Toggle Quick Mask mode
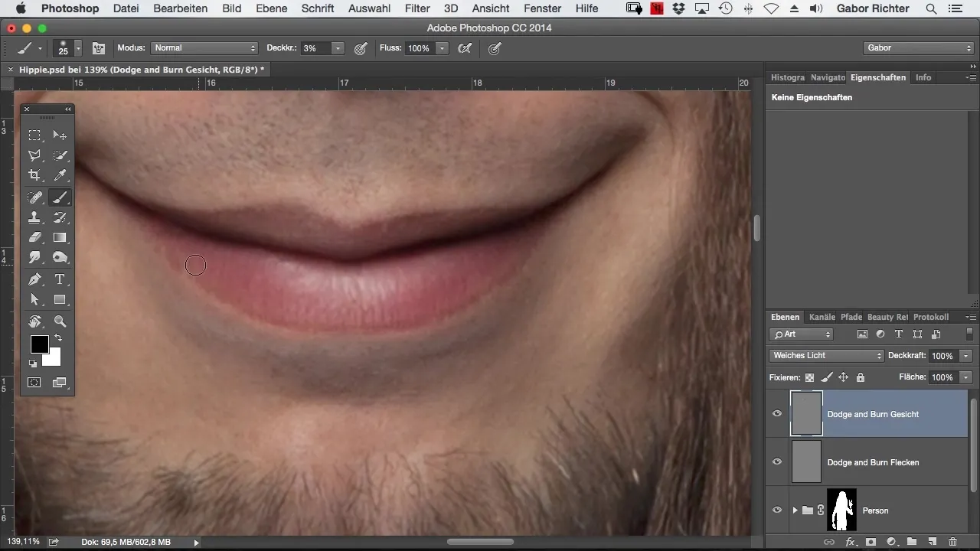Viewport: 980px width, 551px height. click(x=34, y=382)
